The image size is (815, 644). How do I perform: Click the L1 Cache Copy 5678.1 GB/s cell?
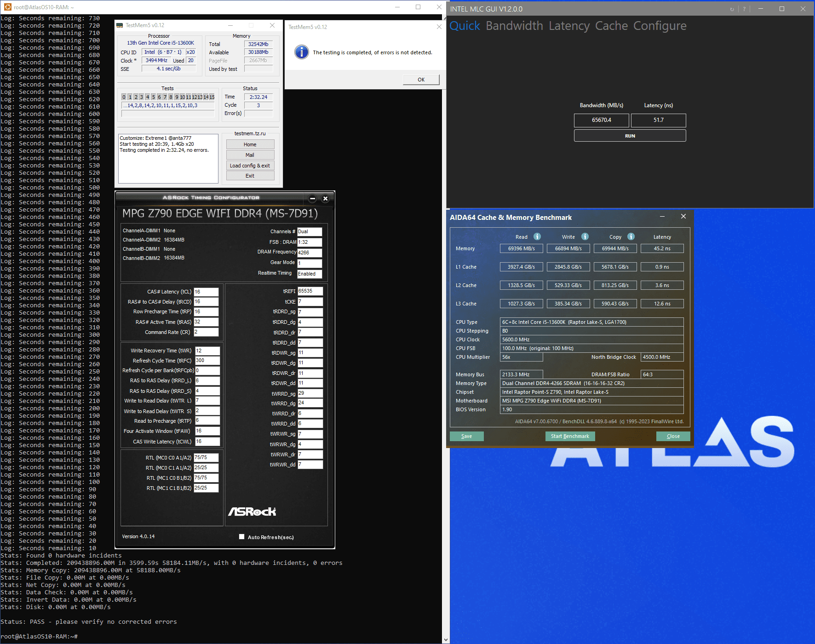pos(615,267)
